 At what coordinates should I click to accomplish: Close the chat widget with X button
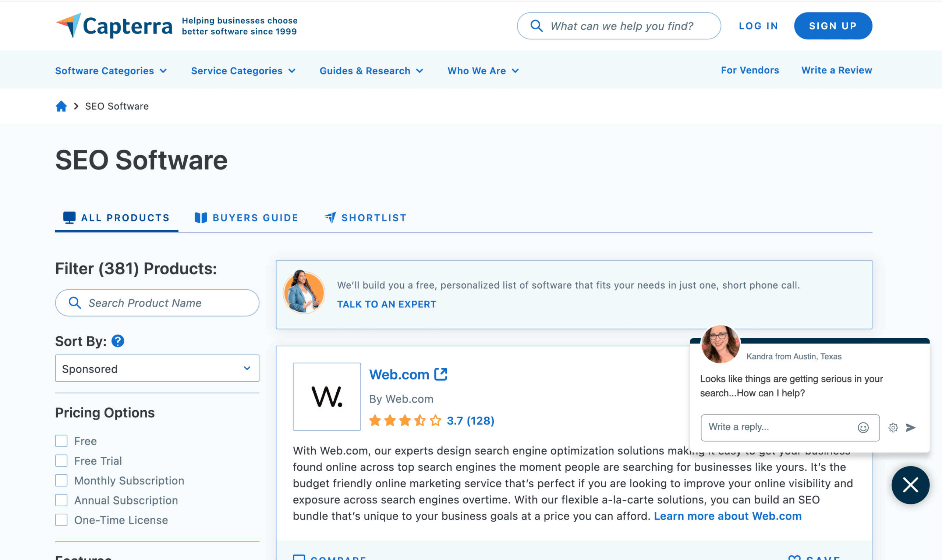tap(910, 485)
